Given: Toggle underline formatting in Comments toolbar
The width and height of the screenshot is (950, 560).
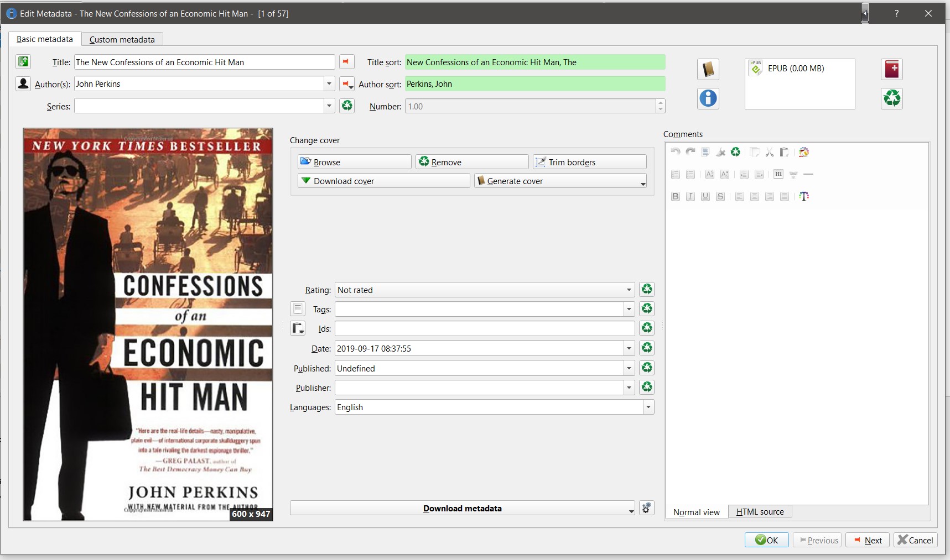Looking at the screenshot, I should click(x=705, y=196).
